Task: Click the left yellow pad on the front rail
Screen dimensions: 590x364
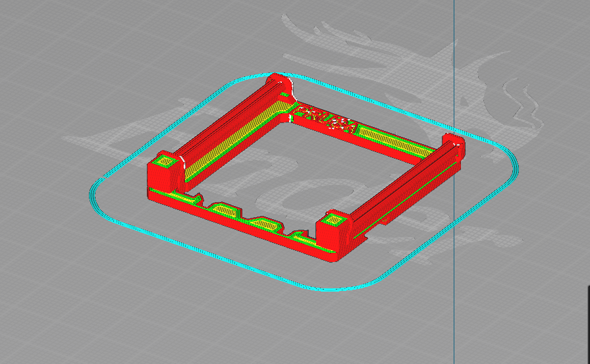Action: point(224,210)
